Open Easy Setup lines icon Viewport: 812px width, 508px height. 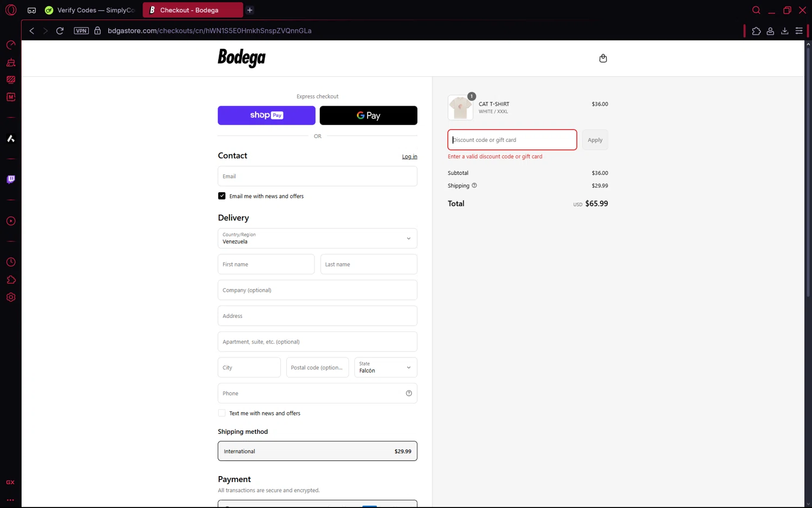pos(799,31)
